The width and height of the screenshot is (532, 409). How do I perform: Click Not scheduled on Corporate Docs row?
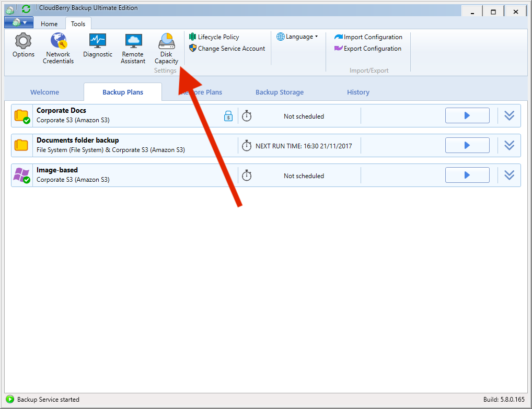304,116
